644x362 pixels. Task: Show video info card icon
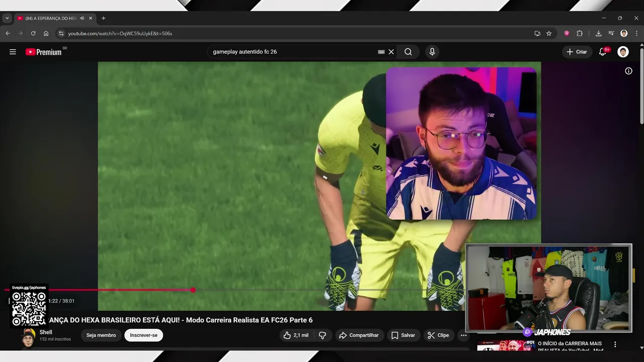(x=628, y=71)
